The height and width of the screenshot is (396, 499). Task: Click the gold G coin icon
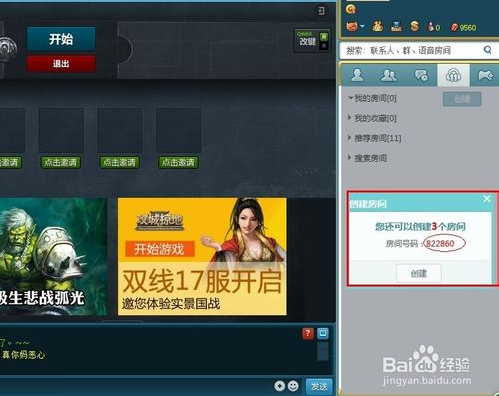click(x=351, y=9)
